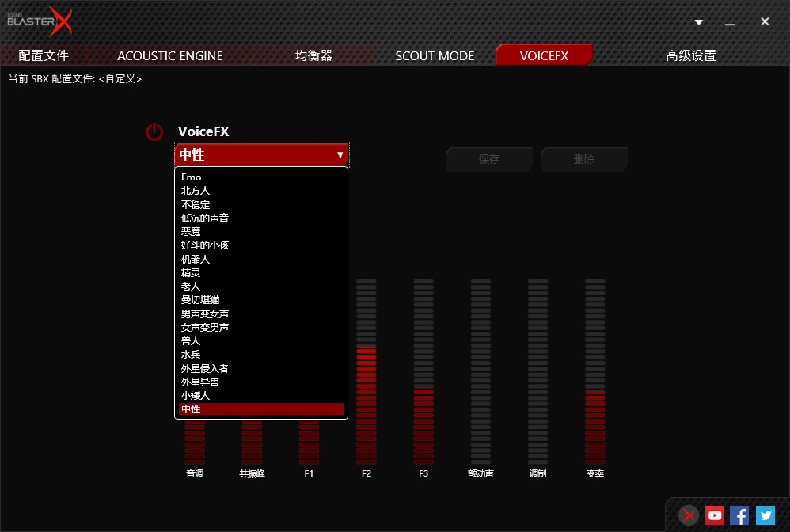Select 男声变女声 in the list
This screenshot has height=532, width=790.
[x=205, y=313]
